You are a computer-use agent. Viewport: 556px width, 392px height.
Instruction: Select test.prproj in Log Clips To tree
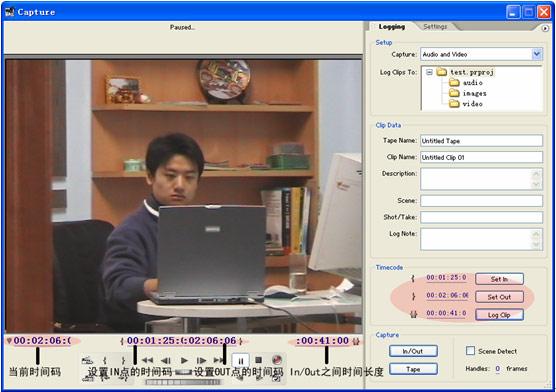click(x=472, y=72)
